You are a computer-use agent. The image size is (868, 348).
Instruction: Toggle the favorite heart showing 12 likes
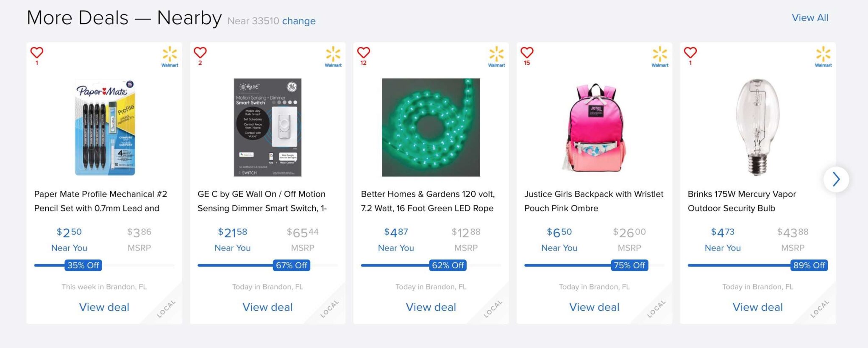[x=364, y=53]
